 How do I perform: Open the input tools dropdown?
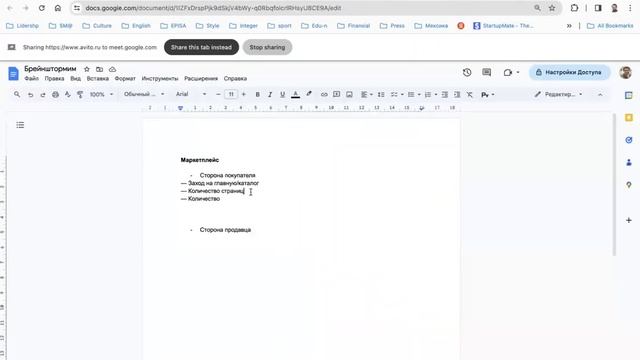pyautogui.click(x=488, y=95)
